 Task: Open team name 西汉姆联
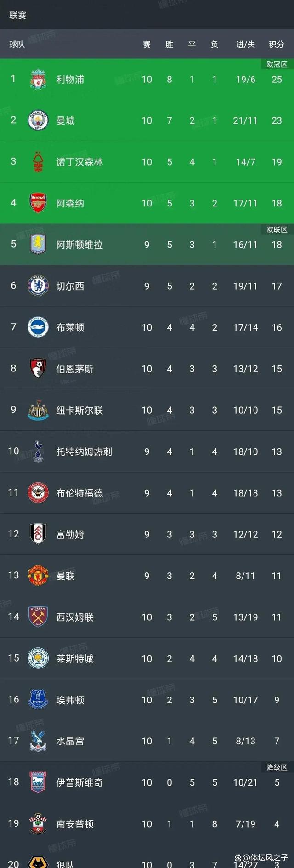point(75,617)
